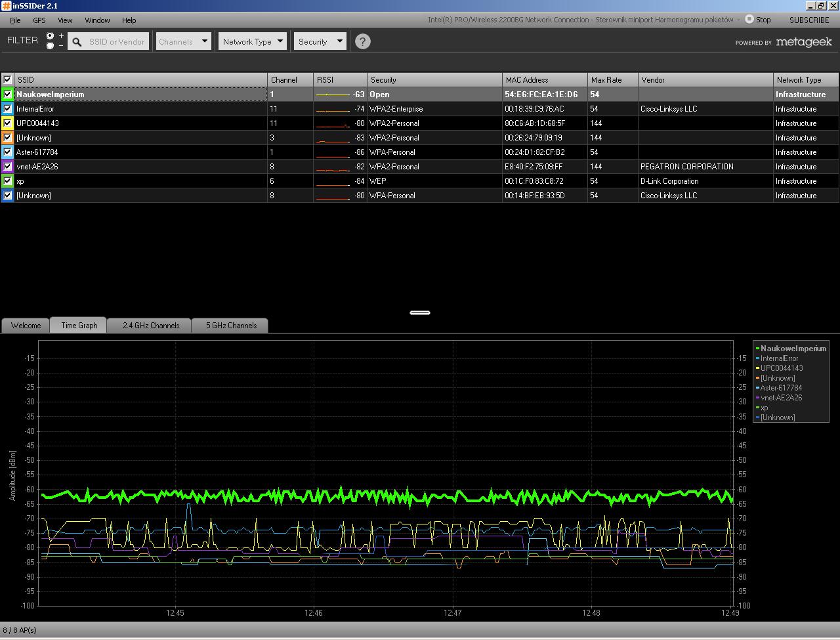Sort by the MAC Address column header
Viewport: 840px width, 640px height.
click(x=545, y=79)
